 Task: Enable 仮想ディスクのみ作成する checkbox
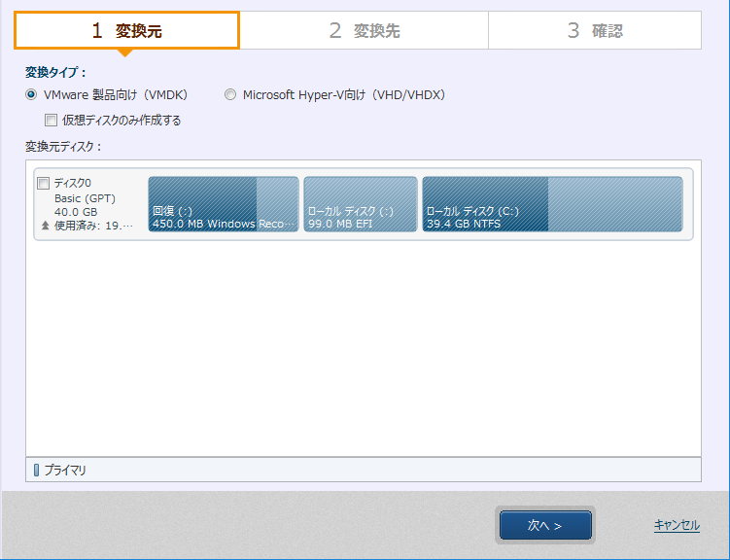[51, 121]
